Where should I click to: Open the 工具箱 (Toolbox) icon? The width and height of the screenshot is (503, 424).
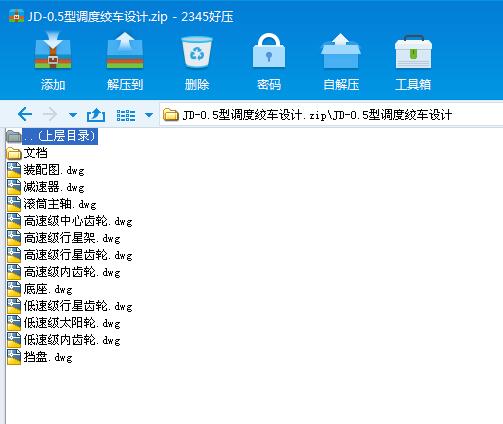[x=413, y=52]
